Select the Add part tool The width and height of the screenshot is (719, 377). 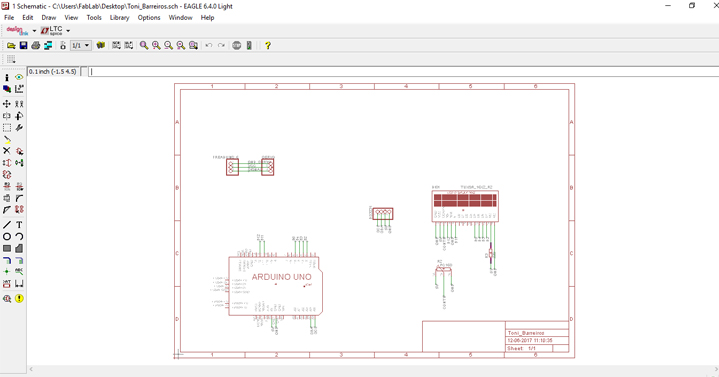tap(19, 151)
